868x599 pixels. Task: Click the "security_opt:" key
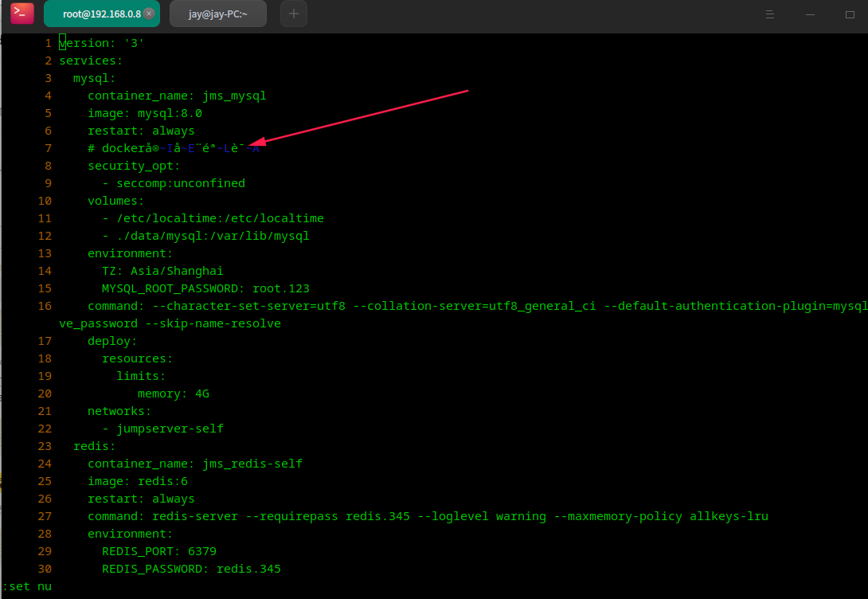(134, 166)
